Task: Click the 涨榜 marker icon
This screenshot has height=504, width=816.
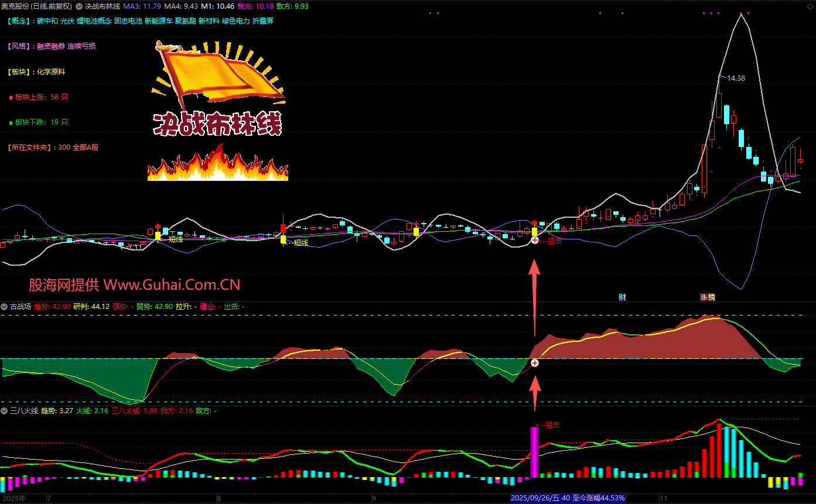Action: point(708,297)
